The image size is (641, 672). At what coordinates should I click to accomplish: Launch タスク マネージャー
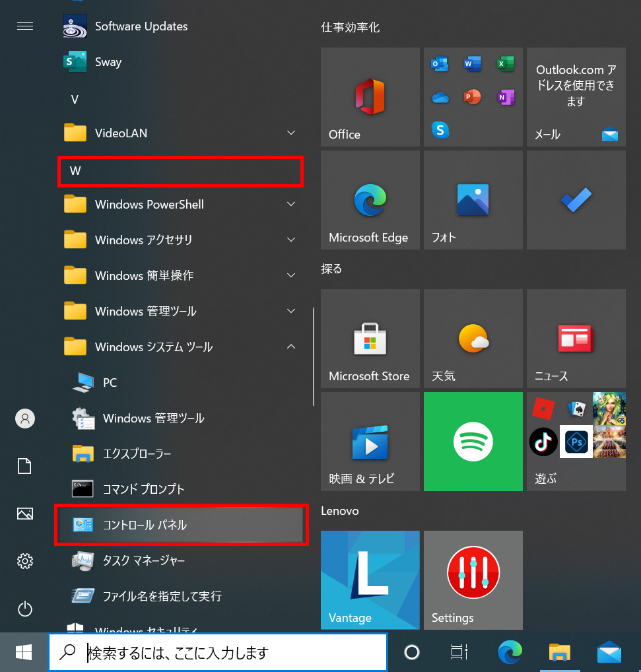[180, 560]
